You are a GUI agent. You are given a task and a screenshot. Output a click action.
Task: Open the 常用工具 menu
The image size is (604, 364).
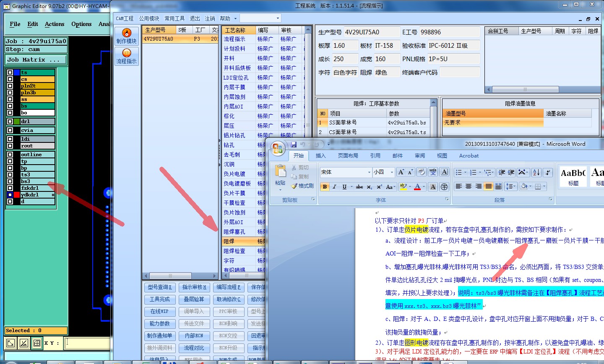coord(174,18)
